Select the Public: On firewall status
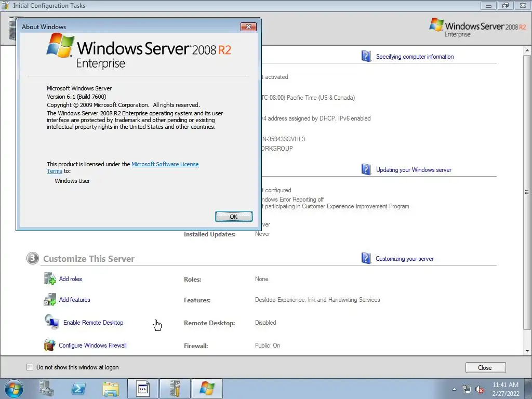The image size is (532, 399). pos(268,345)
